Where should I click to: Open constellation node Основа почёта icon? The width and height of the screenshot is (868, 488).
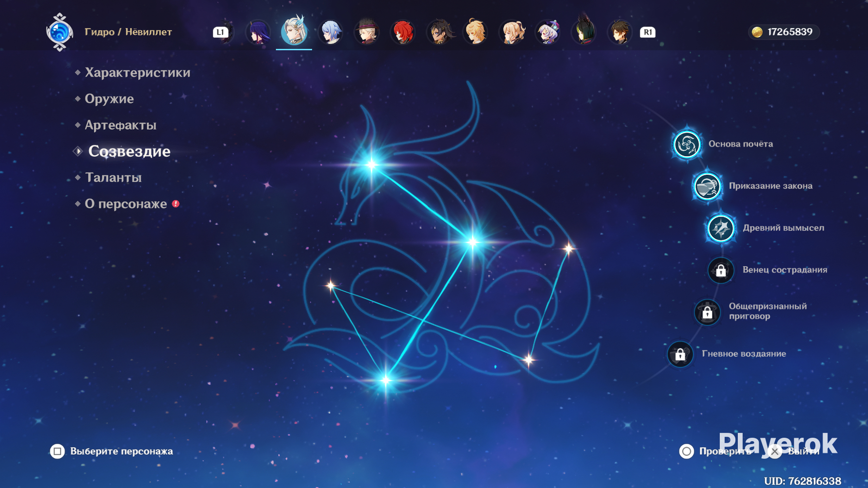point(687,144)
